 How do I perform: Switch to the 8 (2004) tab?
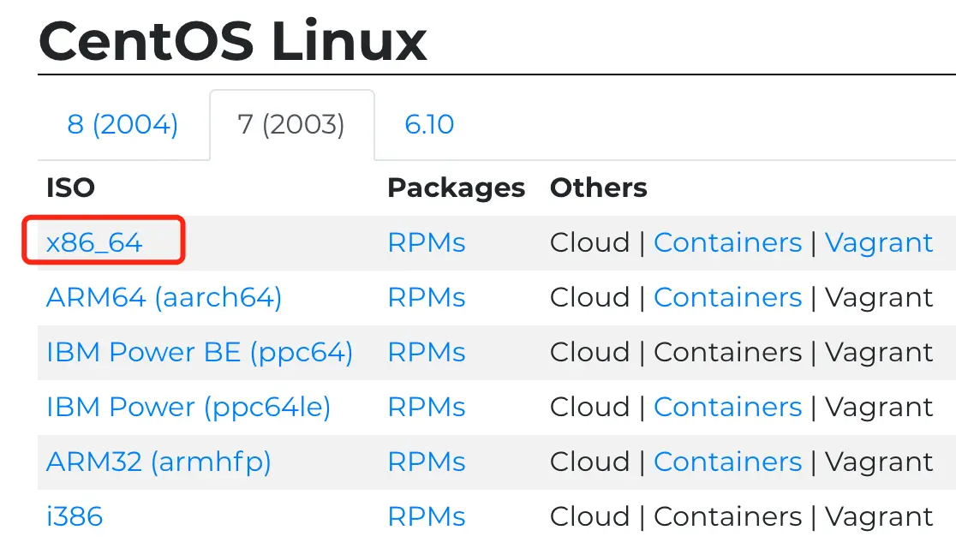click(x=122, y=125)
